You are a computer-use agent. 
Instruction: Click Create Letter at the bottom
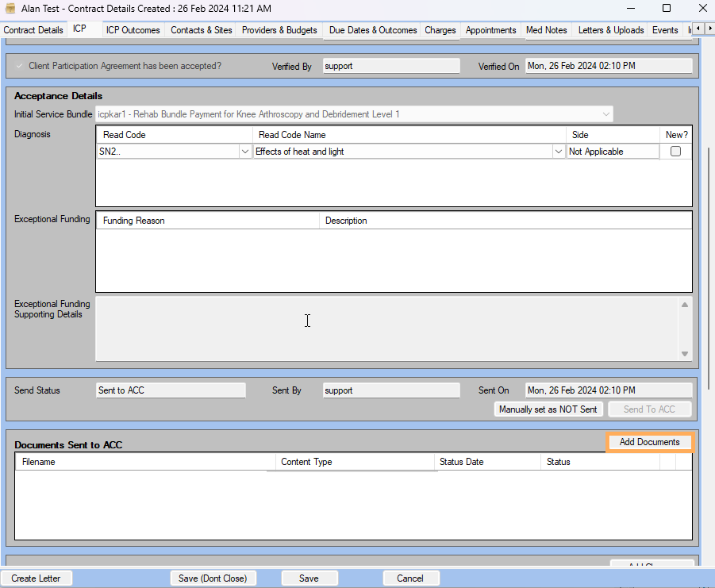pyautogui.click(x=37, y=578)
